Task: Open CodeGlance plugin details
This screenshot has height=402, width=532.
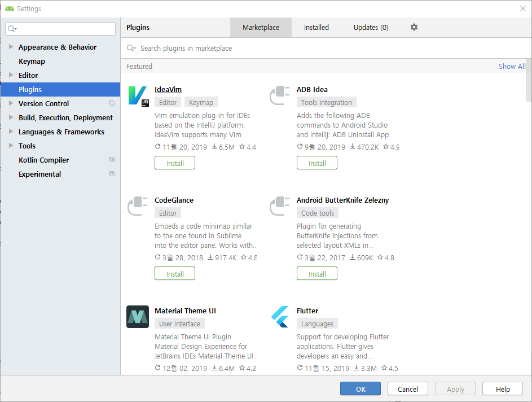Action: 174,200
